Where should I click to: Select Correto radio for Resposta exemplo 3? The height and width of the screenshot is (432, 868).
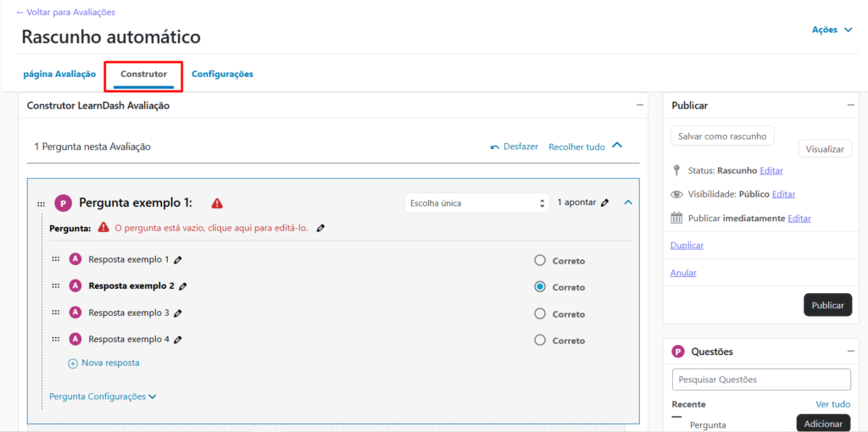[540, 314]
